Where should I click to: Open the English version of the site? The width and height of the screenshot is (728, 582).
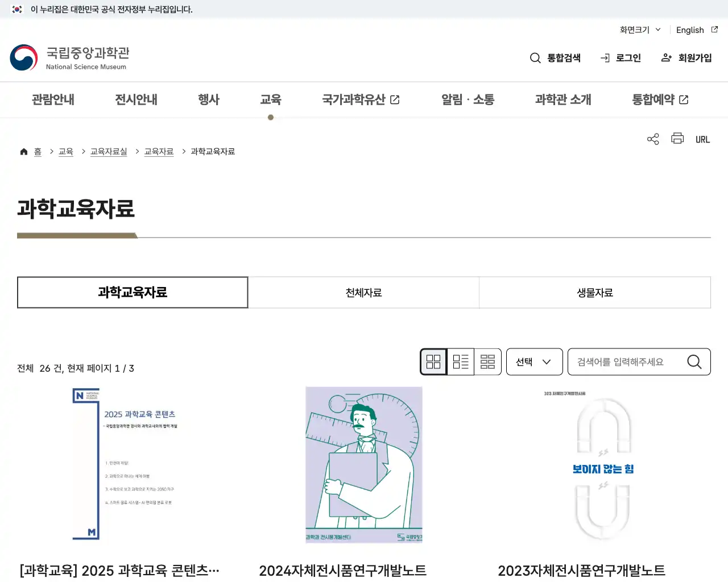tap(690, 30)
